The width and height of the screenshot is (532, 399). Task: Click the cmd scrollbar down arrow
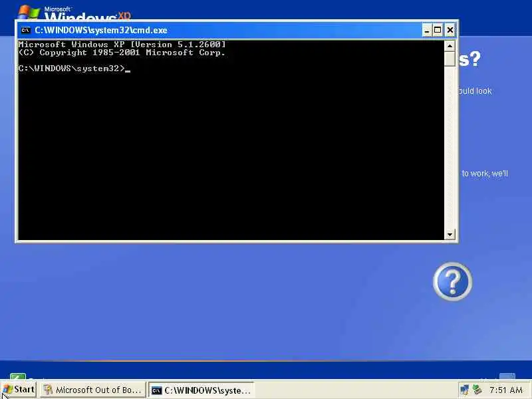(450, 235)
